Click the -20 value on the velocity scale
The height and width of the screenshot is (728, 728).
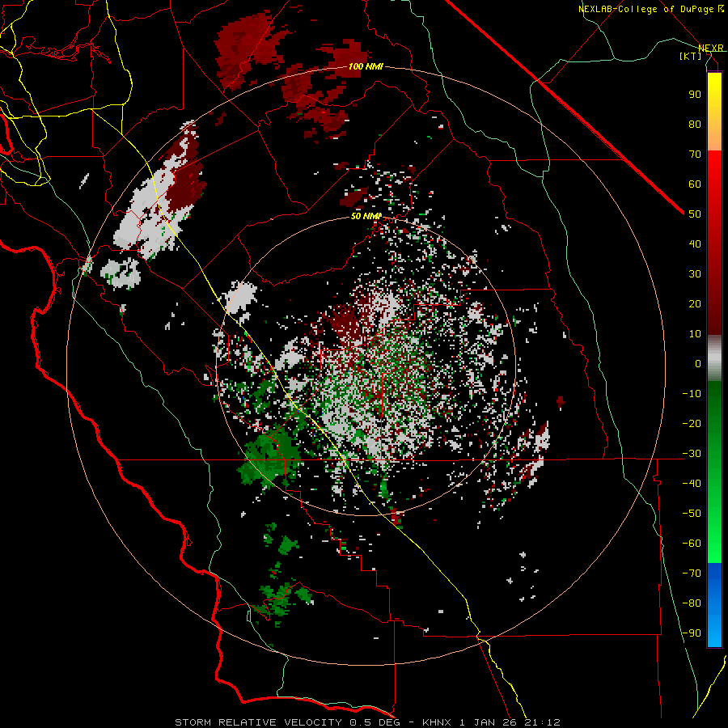pyautogui.click(x=692, y=424)
